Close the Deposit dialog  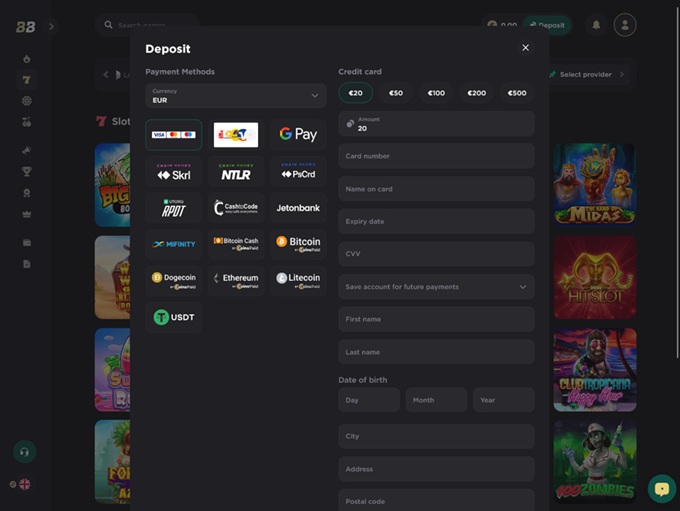[525, 48]
